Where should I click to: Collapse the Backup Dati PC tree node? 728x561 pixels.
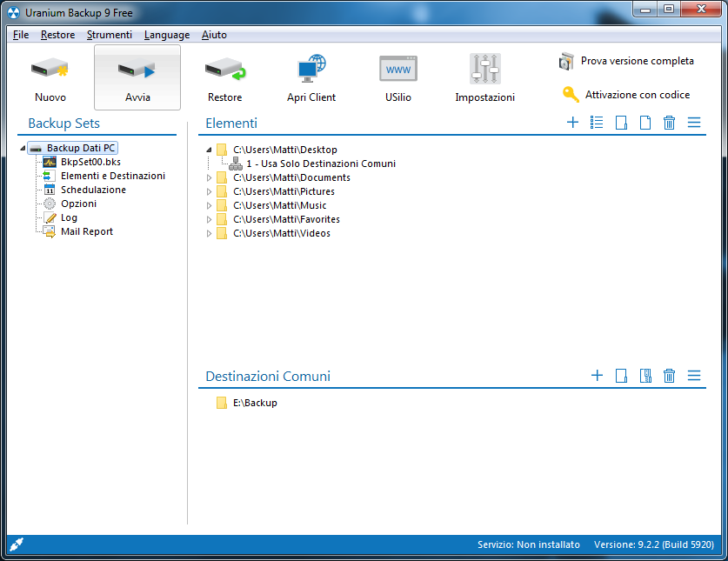click(23, 148)
